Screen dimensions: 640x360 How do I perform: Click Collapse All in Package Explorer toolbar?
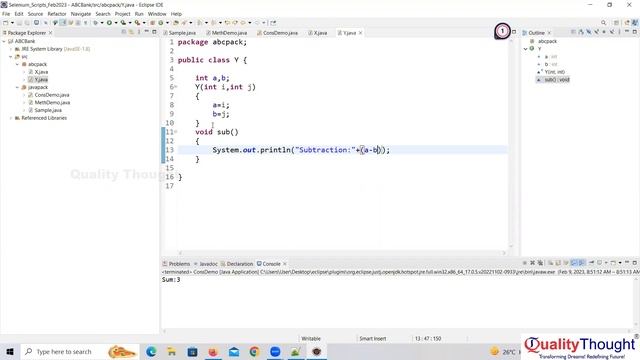point(124,32)
